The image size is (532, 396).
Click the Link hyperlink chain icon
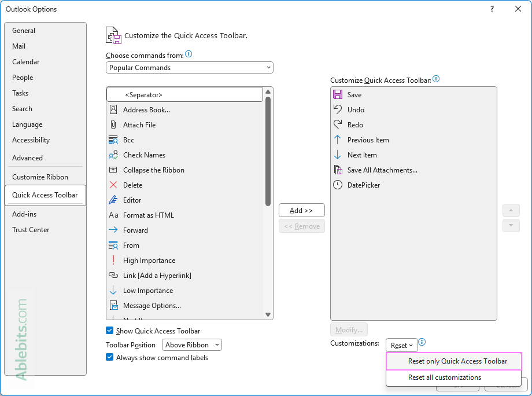coord(113,275)
